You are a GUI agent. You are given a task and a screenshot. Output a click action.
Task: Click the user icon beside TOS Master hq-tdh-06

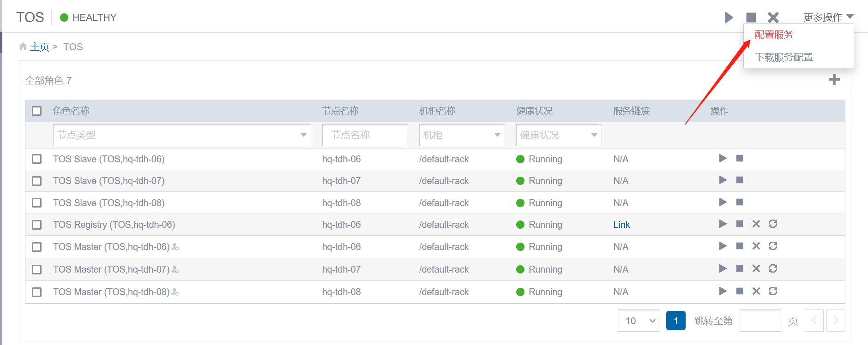[175, 247]
